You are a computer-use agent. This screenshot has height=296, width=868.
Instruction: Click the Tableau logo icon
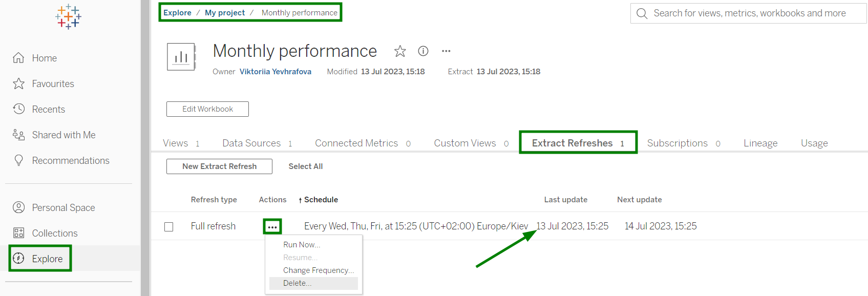coord(68,17)
